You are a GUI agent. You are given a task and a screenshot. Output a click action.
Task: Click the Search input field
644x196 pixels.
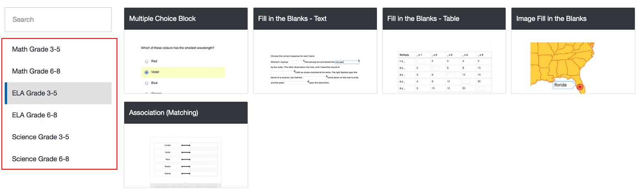[58, 19]
